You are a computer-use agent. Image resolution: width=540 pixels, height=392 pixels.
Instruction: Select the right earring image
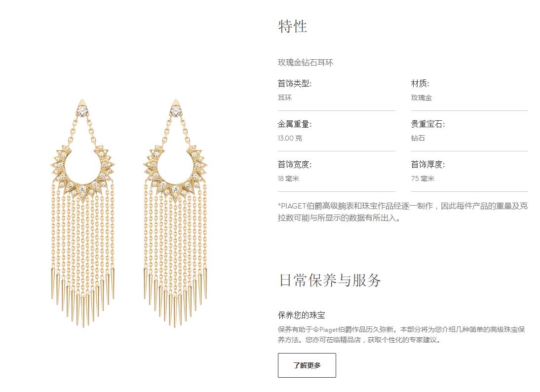click(176, 213)
